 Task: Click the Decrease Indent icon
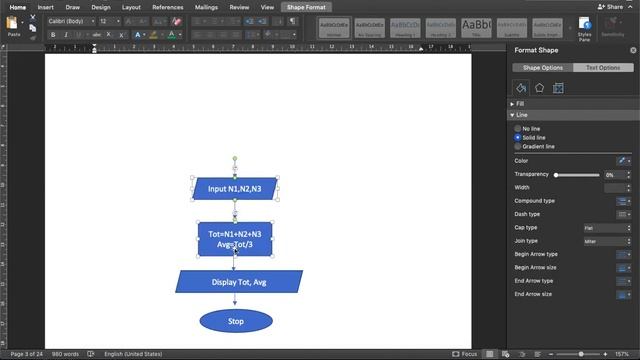[249, 21]
